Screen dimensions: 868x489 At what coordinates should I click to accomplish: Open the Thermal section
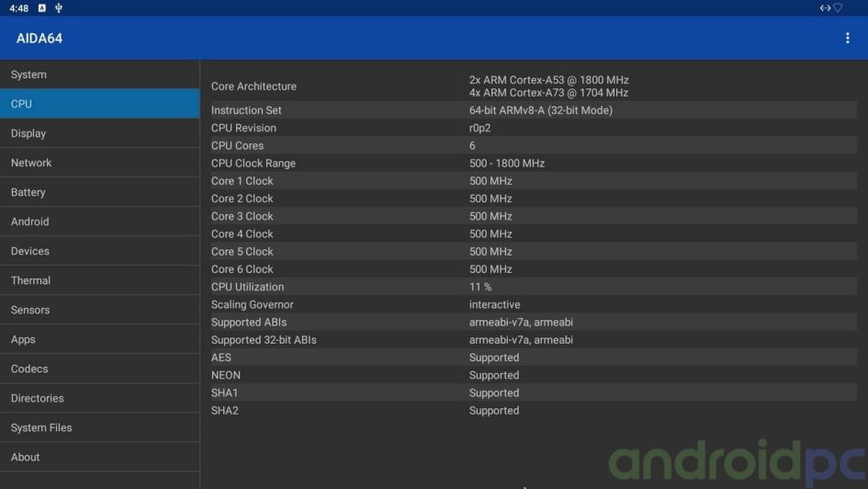tap(99, 280)
